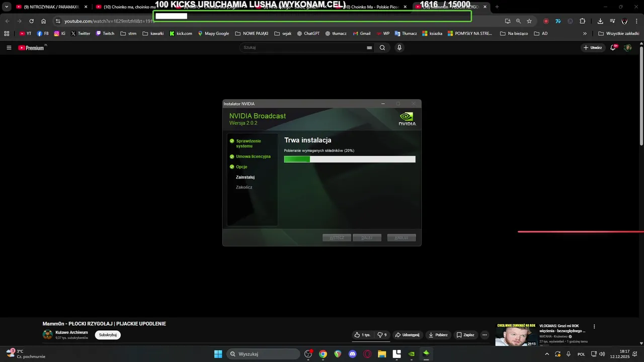Click the POL language indicator in tray
Screen dimensions: 644x362
click(x=581, y=354)
